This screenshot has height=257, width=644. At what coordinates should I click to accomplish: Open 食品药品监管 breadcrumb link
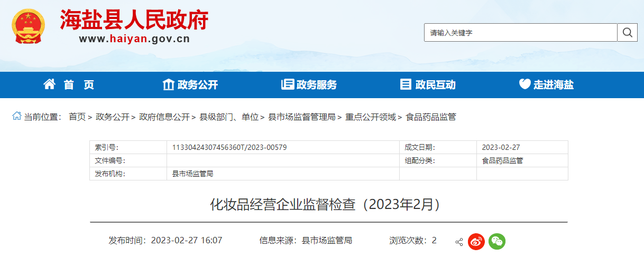click(x=431, y=117)
